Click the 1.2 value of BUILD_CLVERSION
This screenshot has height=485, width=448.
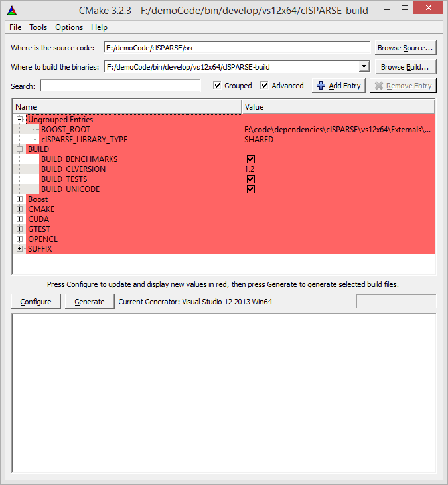tap(249, 169)
